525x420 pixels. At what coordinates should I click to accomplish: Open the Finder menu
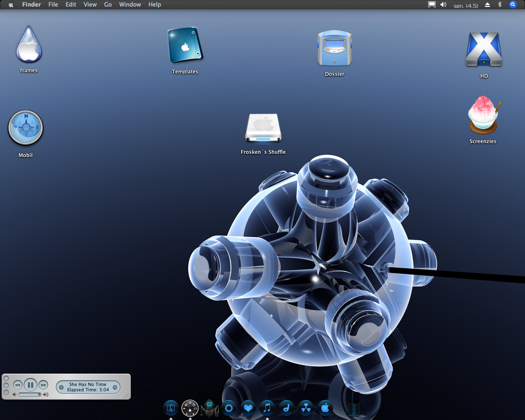pos(32,5)
